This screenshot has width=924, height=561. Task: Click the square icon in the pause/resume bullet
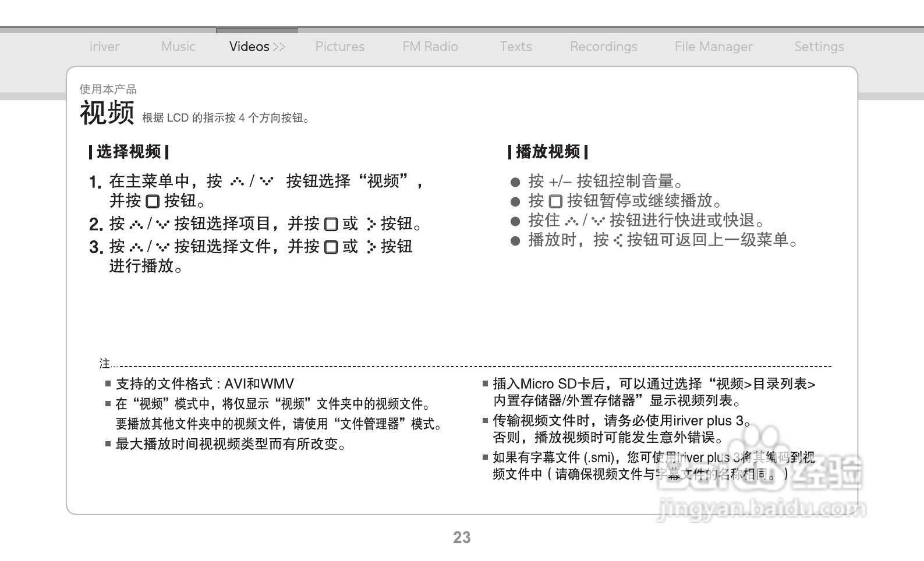coord(555,201)
